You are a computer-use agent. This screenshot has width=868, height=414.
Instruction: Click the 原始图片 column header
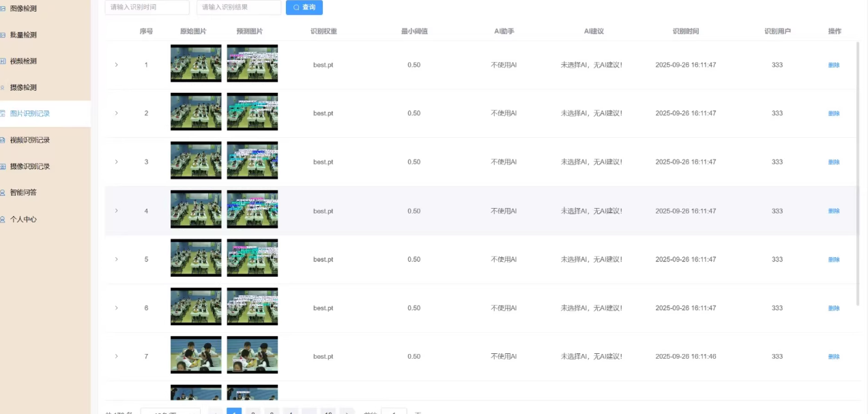click(x=193, y=31)
